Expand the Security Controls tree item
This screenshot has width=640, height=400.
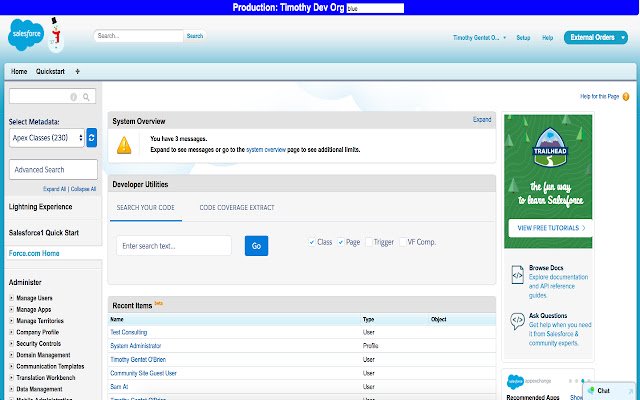click(x=11, y=344)
